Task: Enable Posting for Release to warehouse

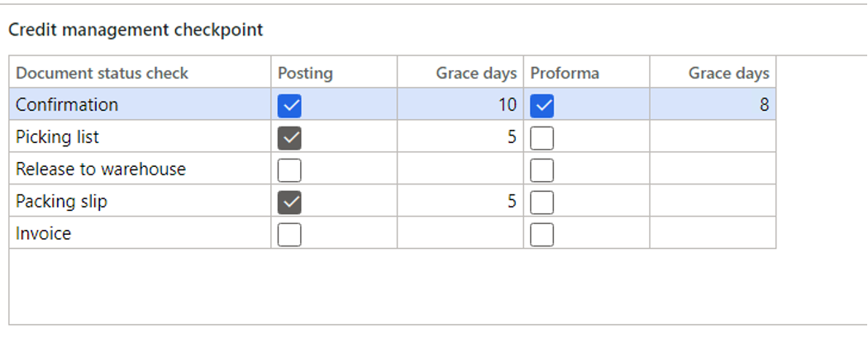Action: point(289,170)
